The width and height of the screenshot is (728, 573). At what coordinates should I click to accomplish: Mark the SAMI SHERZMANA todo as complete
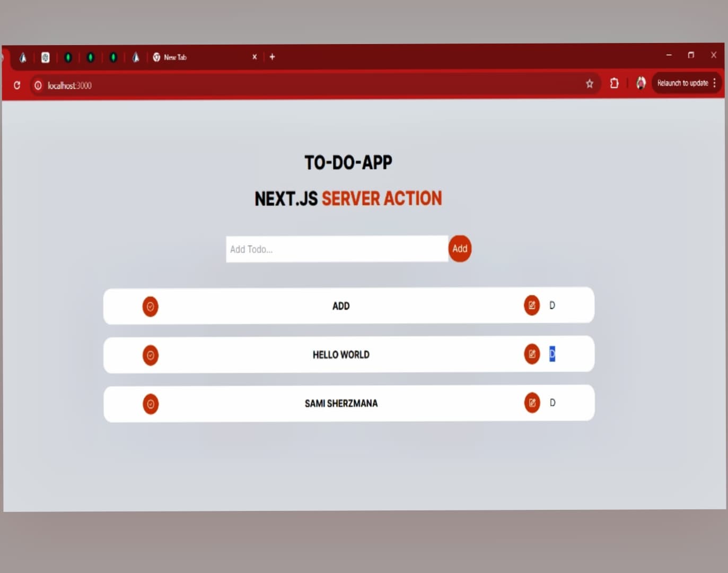tap(151, 404)
